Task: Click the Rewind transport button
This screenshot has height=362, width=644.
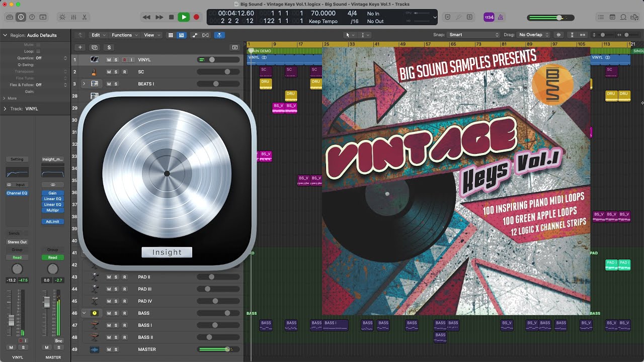Action: click(x=146, y=17)
